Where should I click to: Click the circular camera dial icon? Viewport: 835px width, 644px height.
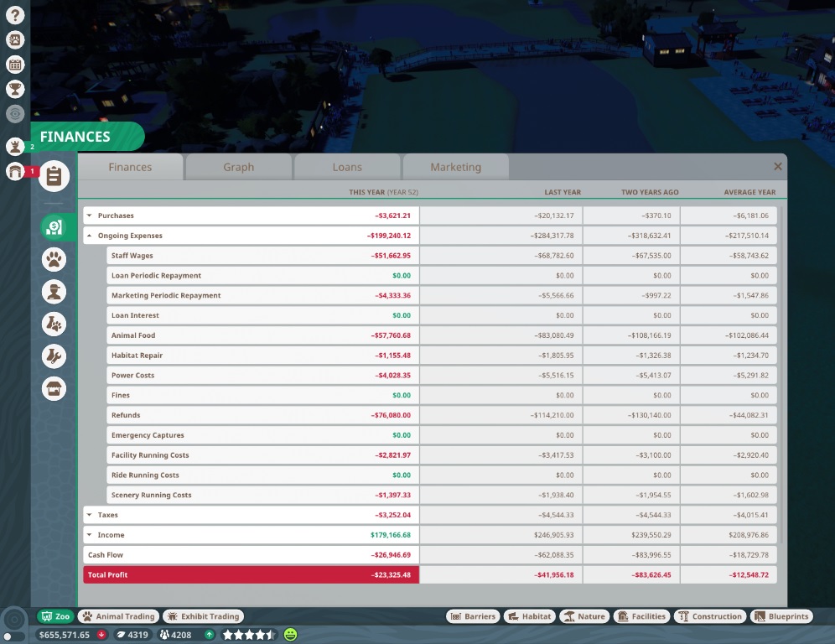[14, 620]
